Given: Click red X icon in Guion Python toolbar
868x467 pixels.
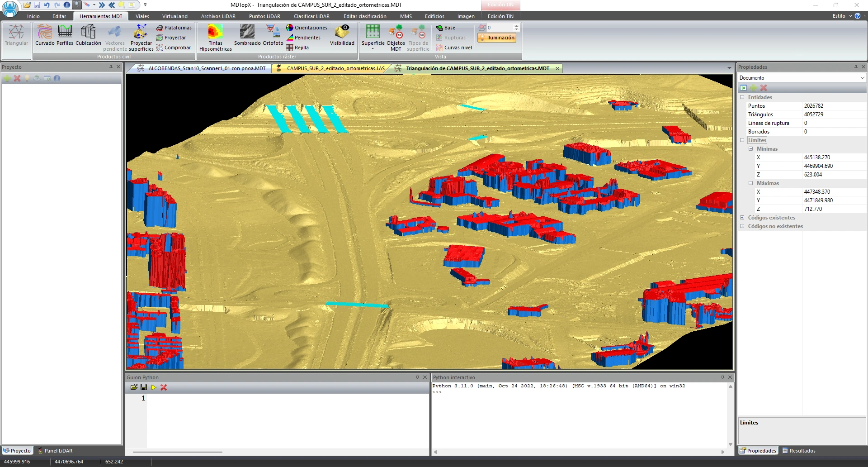Looking at the screenshot, I should [x=164, y=387].
